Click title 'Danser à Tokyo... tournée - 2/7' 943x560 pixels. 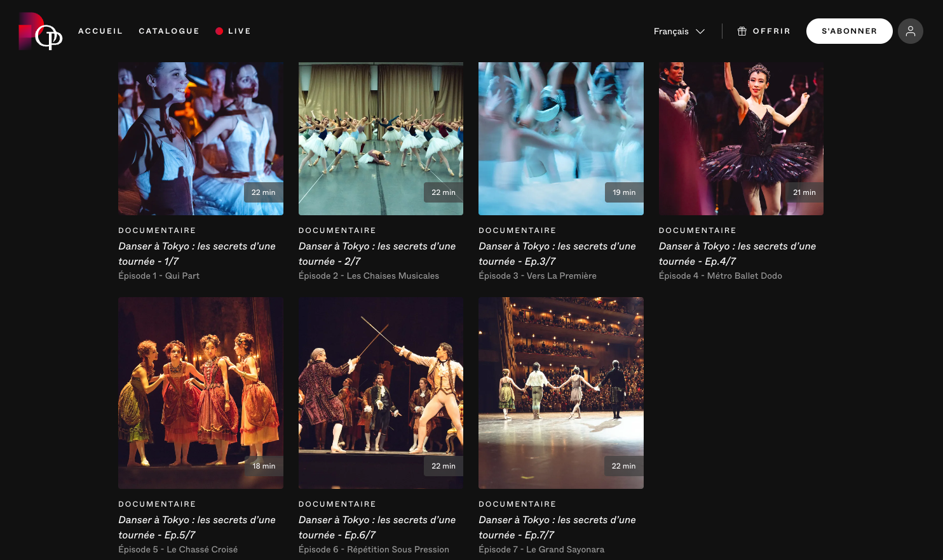pyautogui.click(x=377, y=253)
